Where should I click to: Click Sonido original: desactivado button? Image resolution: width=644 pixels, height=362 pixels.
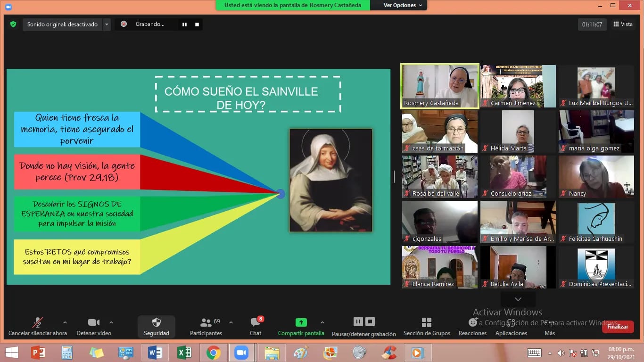click(x=62, y=25)
